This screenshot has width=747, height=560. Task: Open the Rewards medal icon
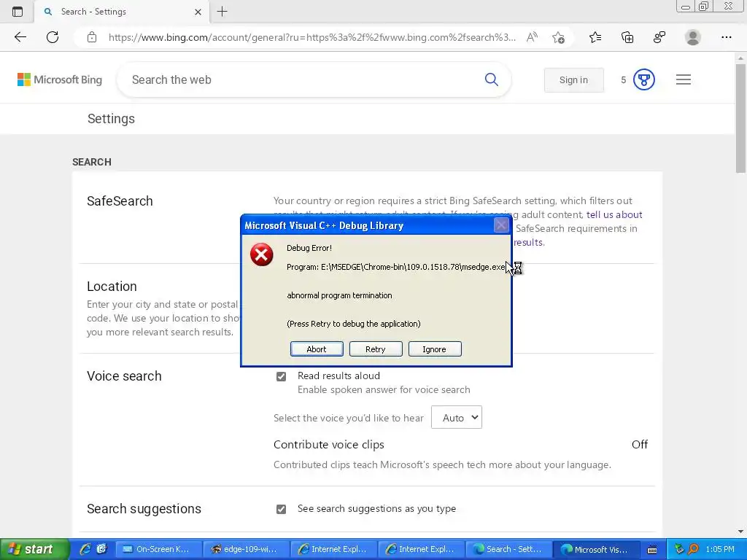(643, 79)
